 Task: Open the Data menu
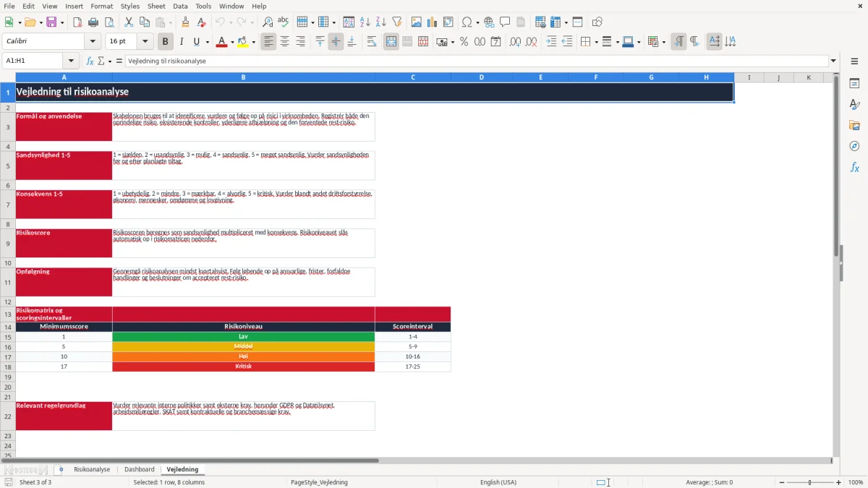[x=180, y=6]
